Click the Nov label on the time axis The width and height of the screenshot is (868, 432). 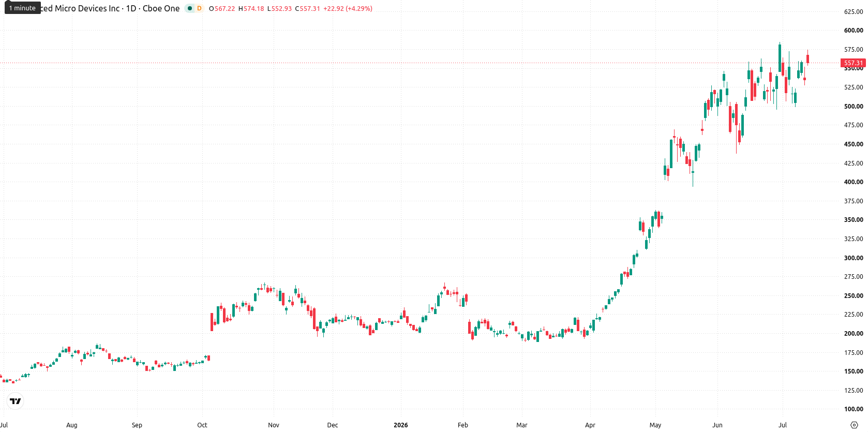[x=274, y=425]
